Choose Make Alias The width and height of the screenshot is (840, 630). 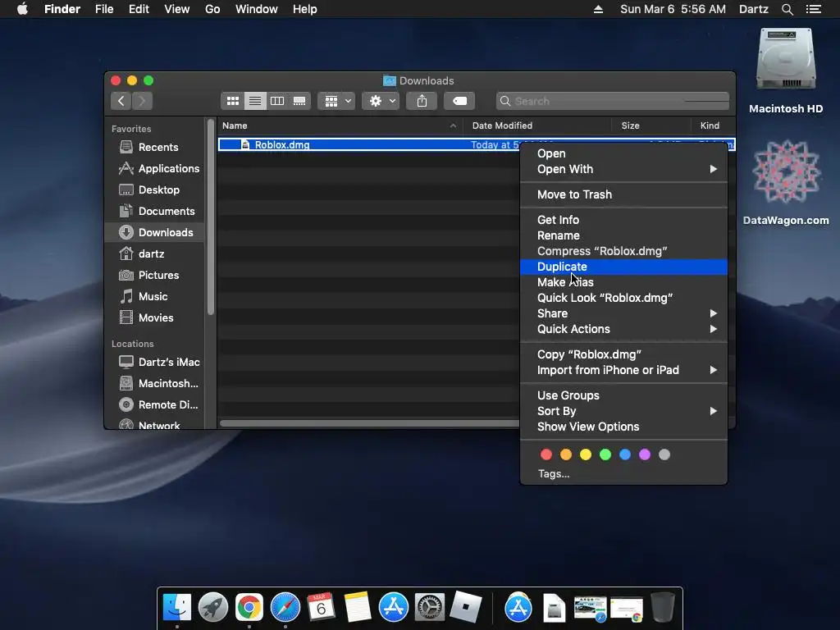click(623, 282)
